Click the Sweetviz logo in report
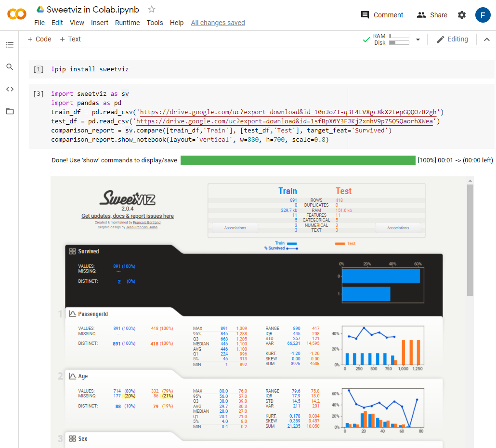Image resolution: width=496 pixels, height=448 pixels. 128,198
